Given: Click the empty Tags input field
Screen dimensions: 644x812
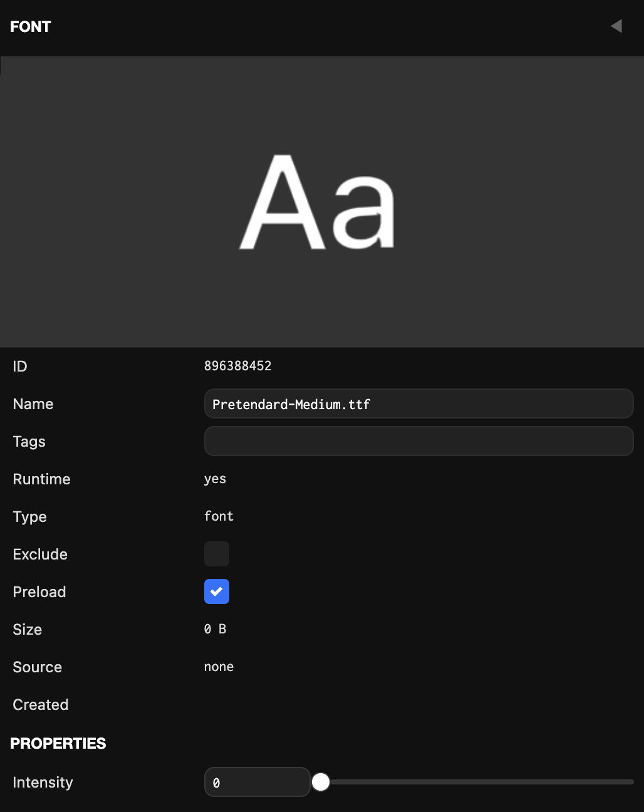Looking at the screenshot, I should [x=418, y=441].
